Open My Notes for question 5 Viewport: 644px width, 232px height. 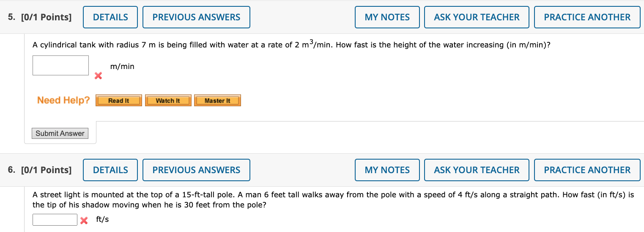[x=387, y=17]
